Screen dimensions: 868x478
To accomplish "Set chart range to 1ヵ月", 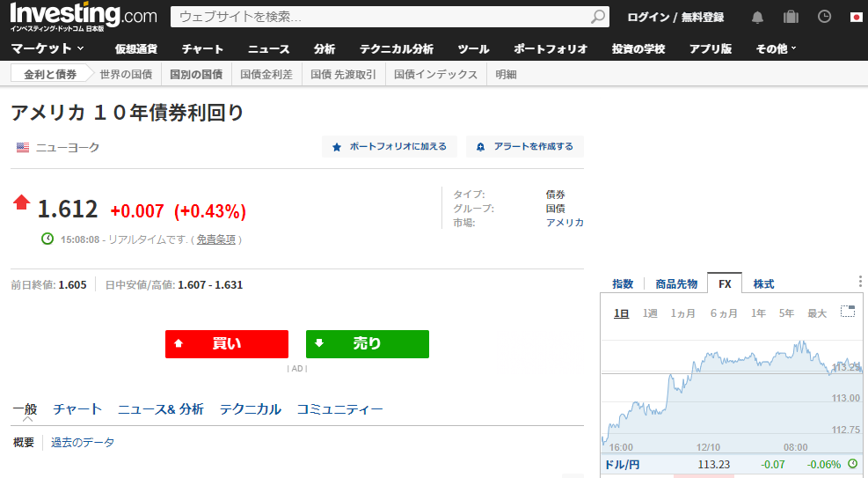I will click(x=683, y=313).
